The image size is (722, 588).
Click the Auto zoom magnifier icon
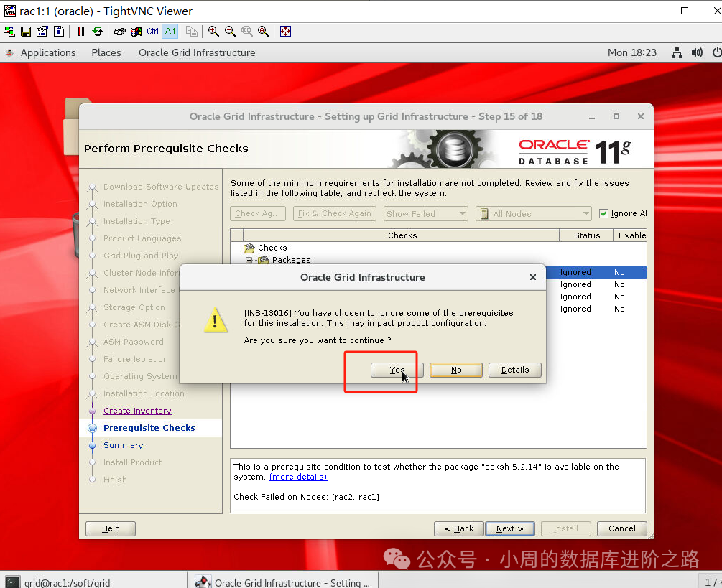[264, 32]
